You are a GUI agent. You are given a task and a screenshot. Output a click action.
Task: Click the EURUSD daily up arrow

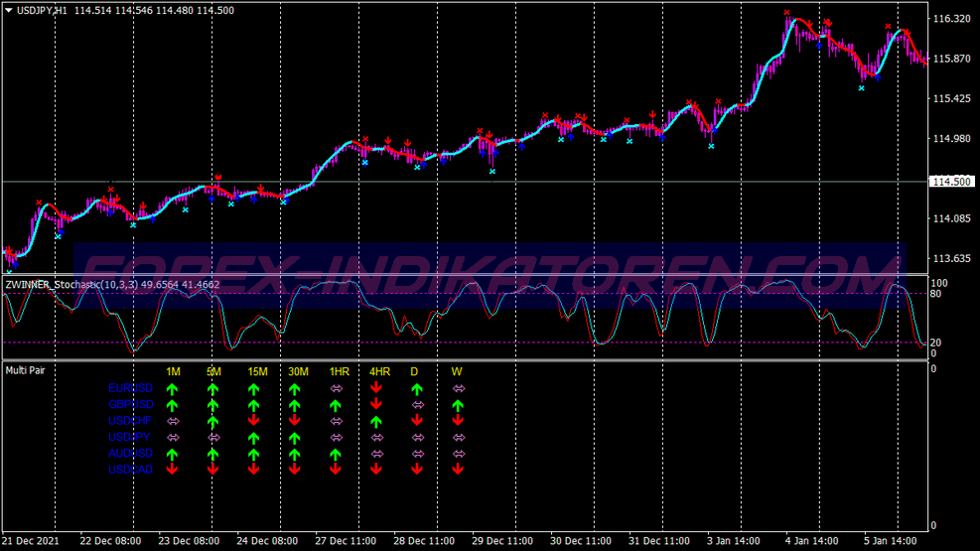417,388
